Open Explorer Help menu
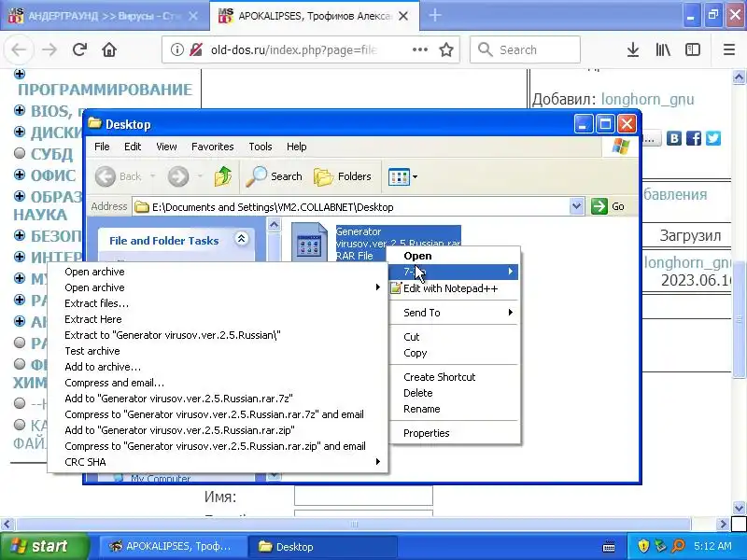 point(296,147)
